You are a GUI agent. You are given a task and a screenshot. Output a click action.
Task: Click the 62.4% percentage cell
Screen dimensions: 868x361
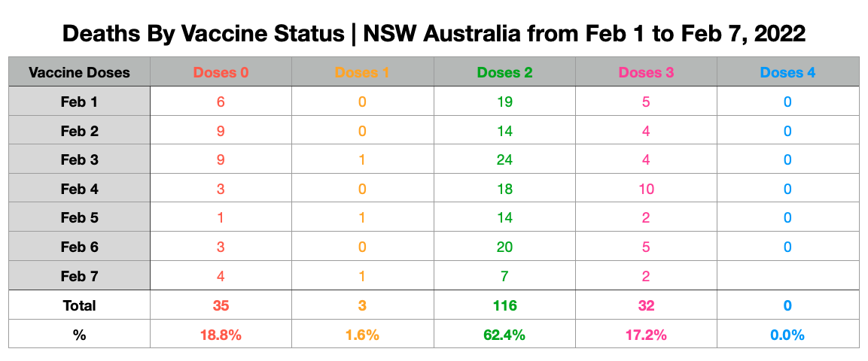(504, 335)
